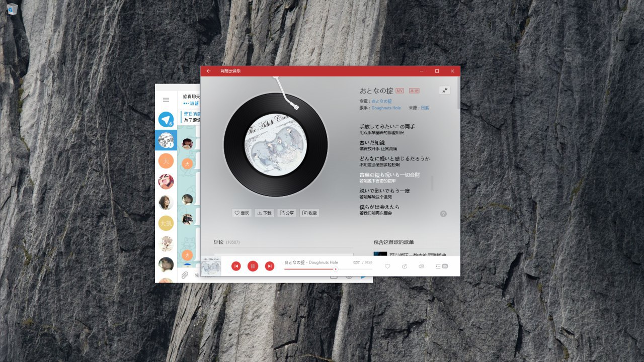Click the 收藏 collect button
644x362 pixels.
point(309,213)
